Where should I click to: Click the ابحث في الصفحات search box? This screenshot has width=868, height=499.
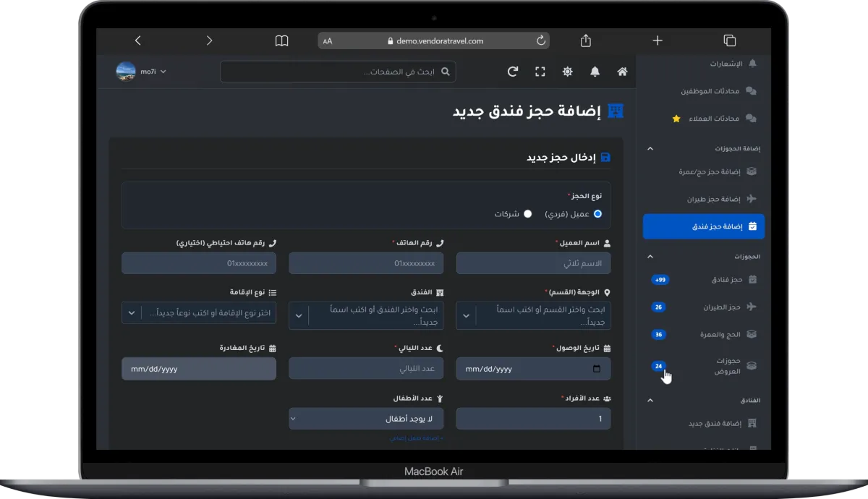point(338,72)
